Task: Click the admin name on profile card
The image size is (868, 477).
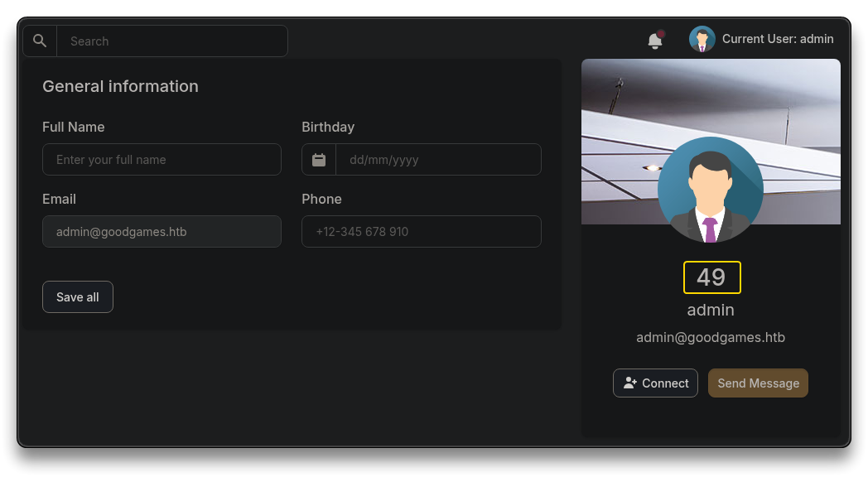Action: [711, 310]
